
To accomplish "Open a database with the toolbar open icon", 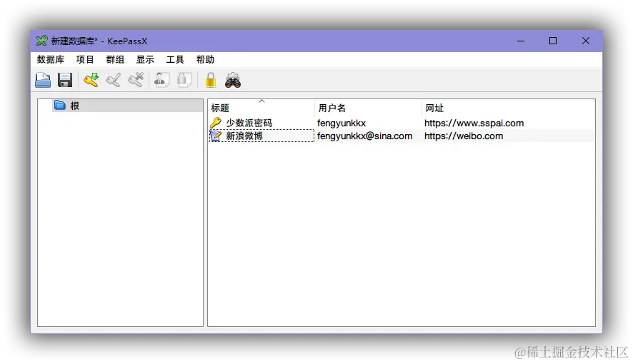I will (43, 80).
